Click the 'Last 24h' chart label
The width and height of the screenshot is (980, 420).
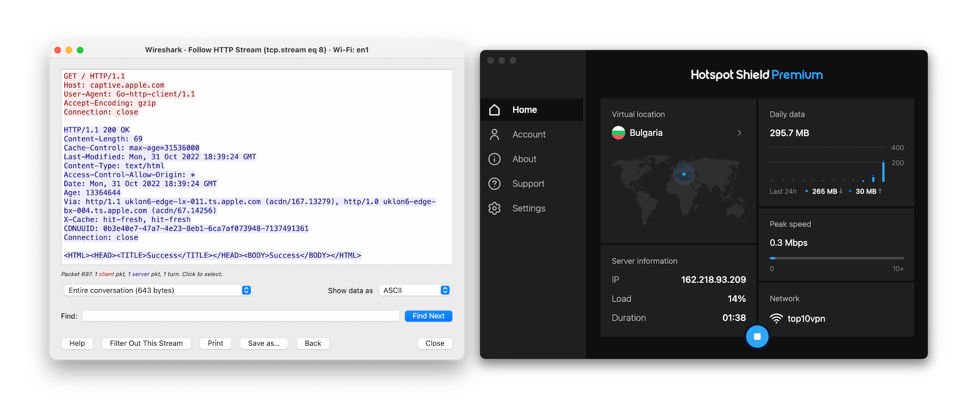pyautogui.click(x=783, y=191)
